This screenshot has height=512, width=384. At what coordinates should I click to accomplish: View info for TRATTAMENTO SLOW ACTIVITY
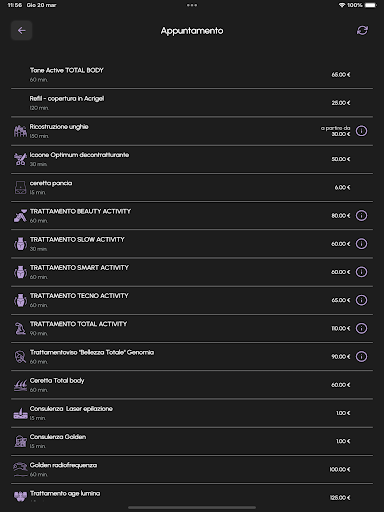coord(361,244)
